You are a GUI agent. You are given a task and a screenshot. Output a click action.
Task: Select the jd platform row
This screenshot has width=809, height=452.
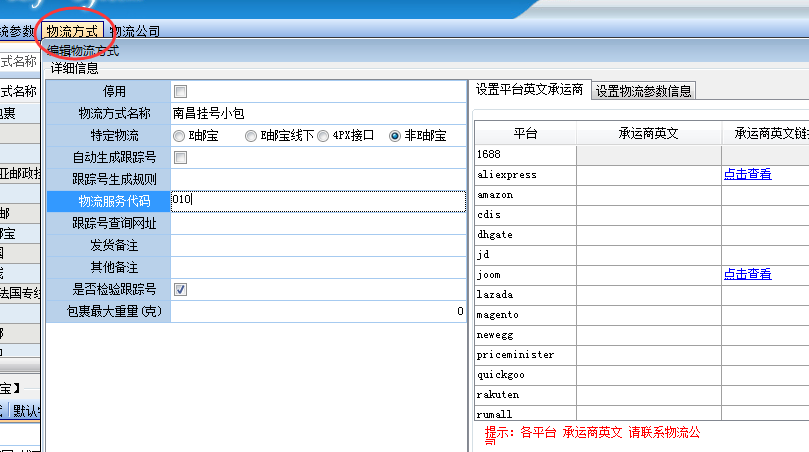tap(525, 255)
